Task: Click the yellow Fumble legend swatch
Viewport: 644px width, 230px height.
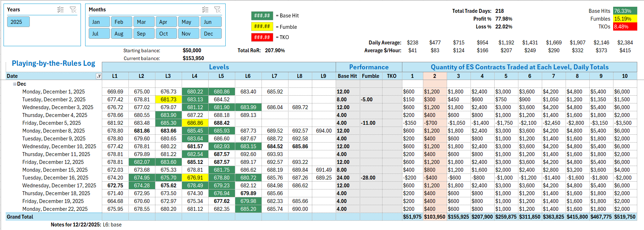Action: pyautogui.click(x=262, y=27)
